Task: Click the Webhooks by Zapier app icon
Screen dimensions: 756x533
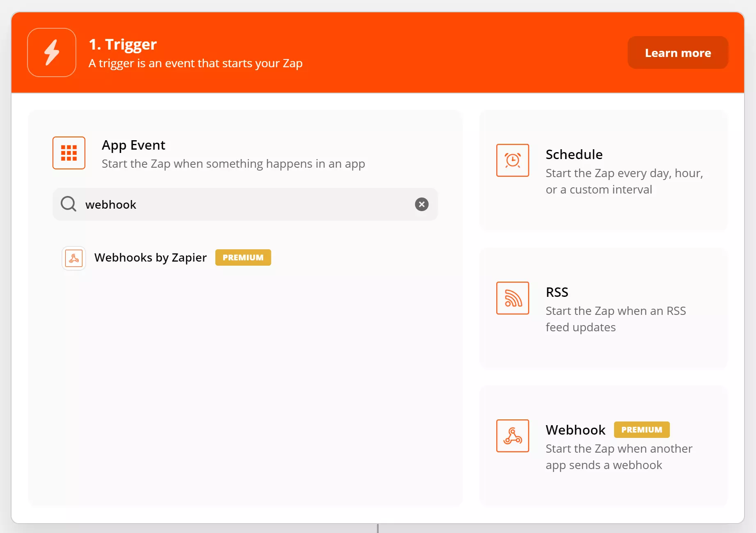Action: 74,258
